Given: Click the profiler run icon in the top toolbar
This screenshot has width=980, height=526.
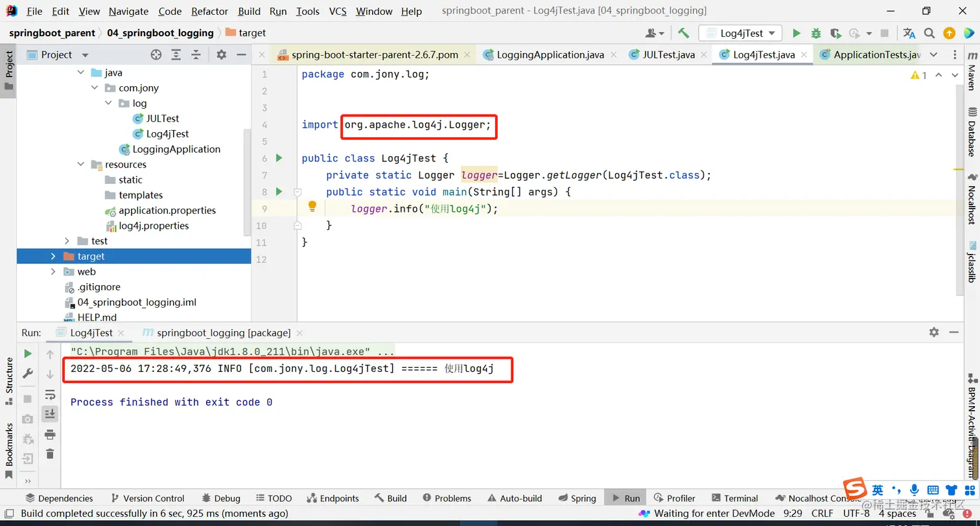Looking at the screenshot, I should [856, 33].
